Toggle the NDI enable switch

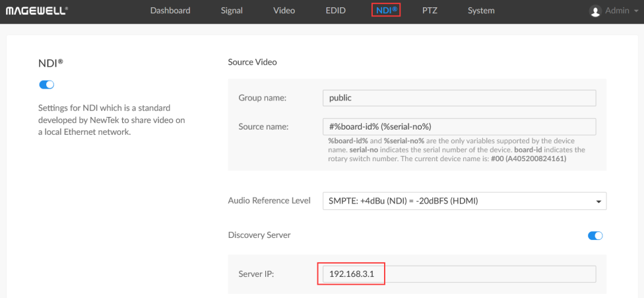[46, 85]
